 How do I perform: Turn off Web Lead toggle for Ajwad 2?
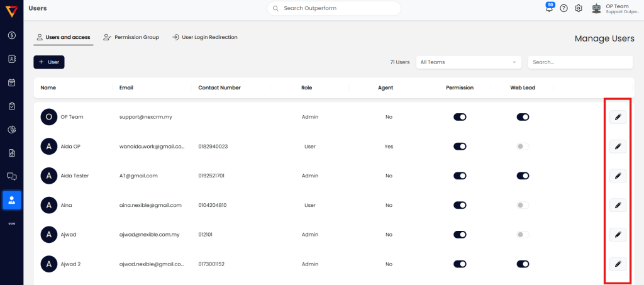tap(523, 264)
